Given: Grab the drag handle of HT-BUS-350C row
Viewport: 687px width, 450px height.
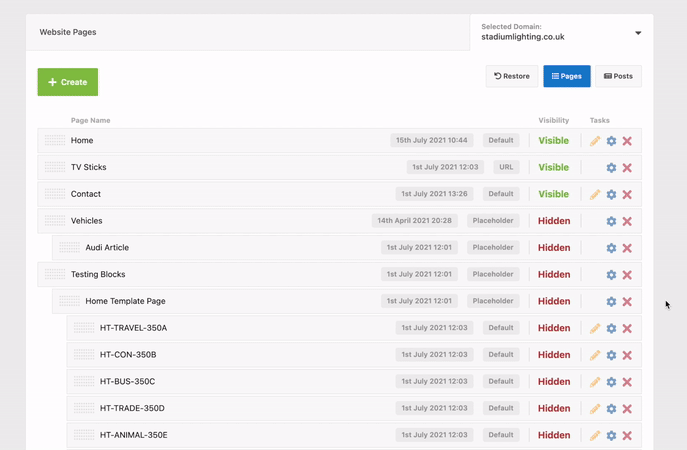Looking at the screenshot, I should [x=84, y=381].
